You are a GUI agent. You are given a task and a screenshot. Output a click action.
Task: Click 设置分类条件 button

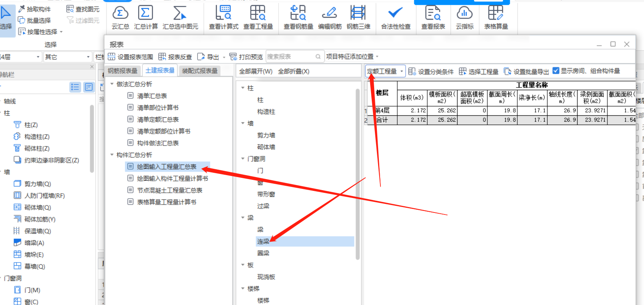431,71
